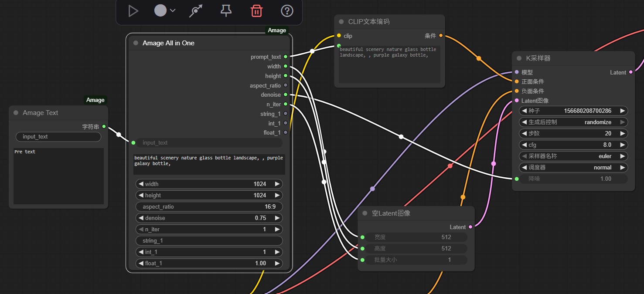This screenshot has width=644, height=294.
Task: Click the Amage badge above Amage Text
Action: coord(95,100)
